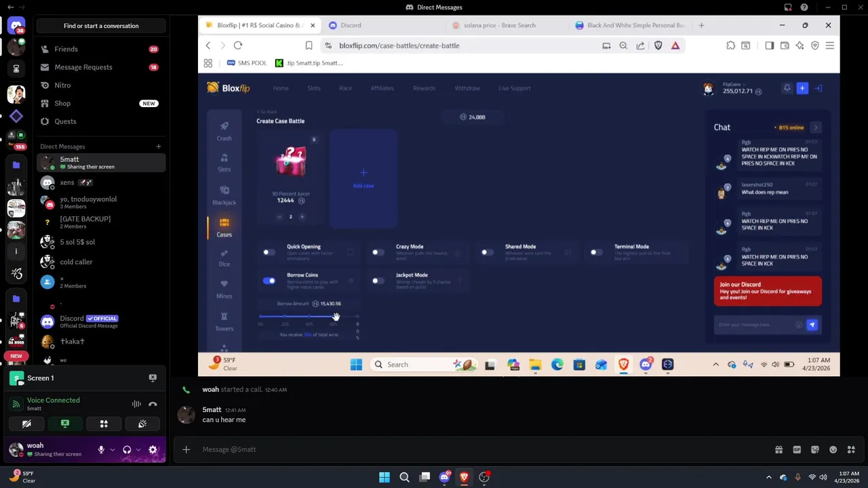Open Windows taskbar search

point(404,477)
